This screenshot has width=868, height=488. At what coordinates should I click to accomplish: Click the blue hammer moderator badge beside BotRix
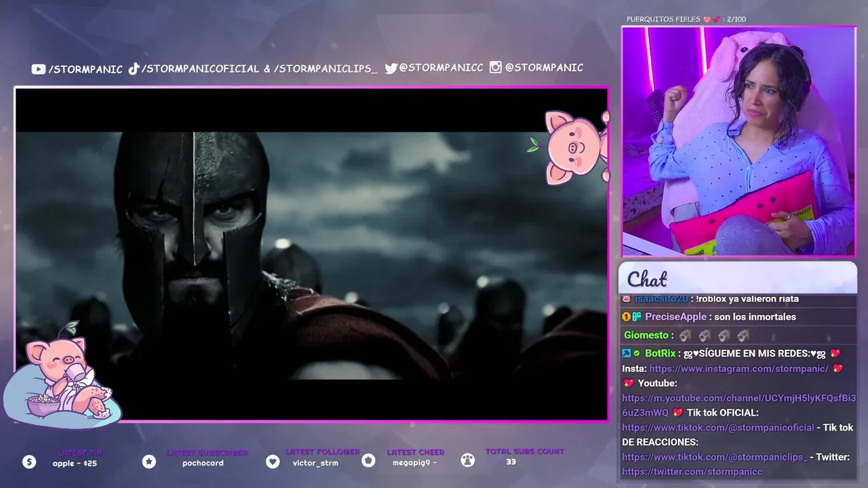[627, 353]
